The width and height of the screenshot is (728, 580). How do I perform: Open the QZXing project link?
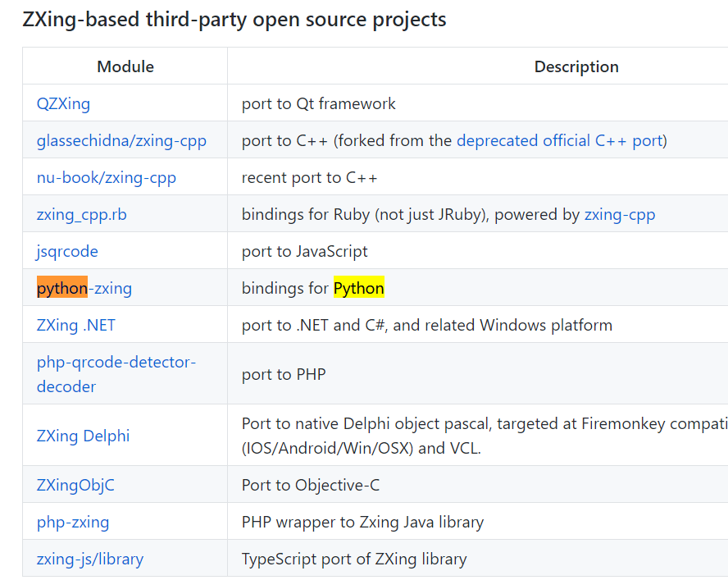(x=63, y=103)
